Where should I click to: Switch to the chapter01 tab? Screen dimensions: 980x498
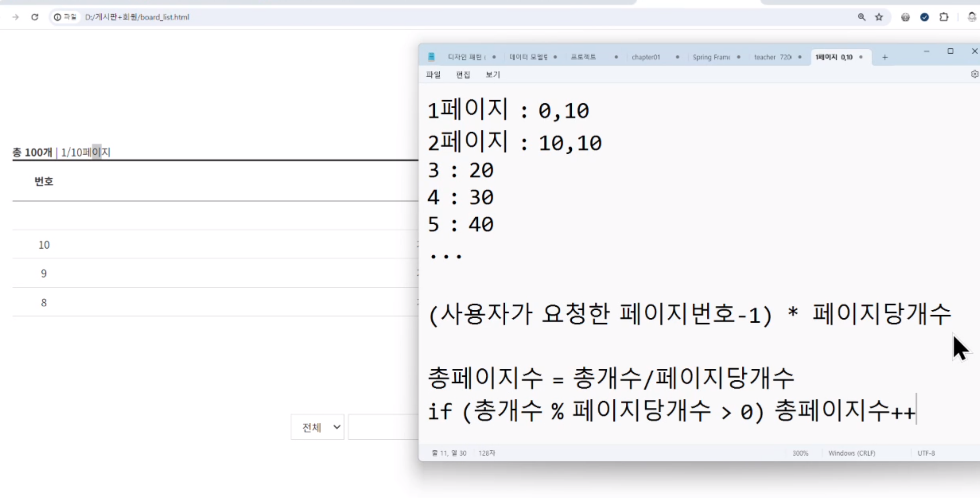[x=646, y=57]
